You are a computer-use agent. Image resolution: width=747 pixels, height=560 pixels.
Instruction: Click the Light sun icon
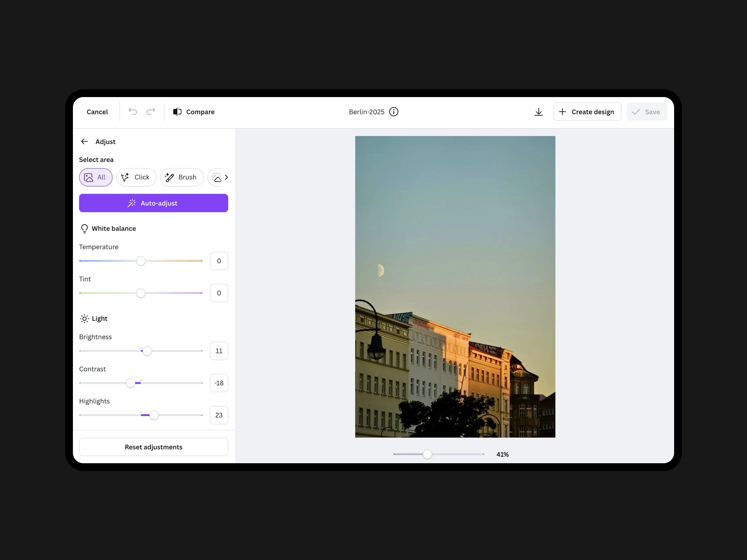[85, 319]
